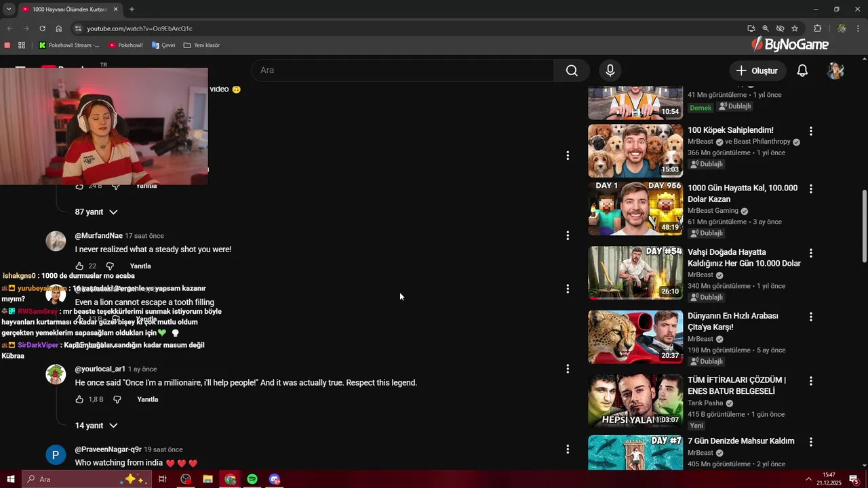Open the Yeni klasör bookmarks folder
This screenshot has height=488, width=868.
coord(201,45)
